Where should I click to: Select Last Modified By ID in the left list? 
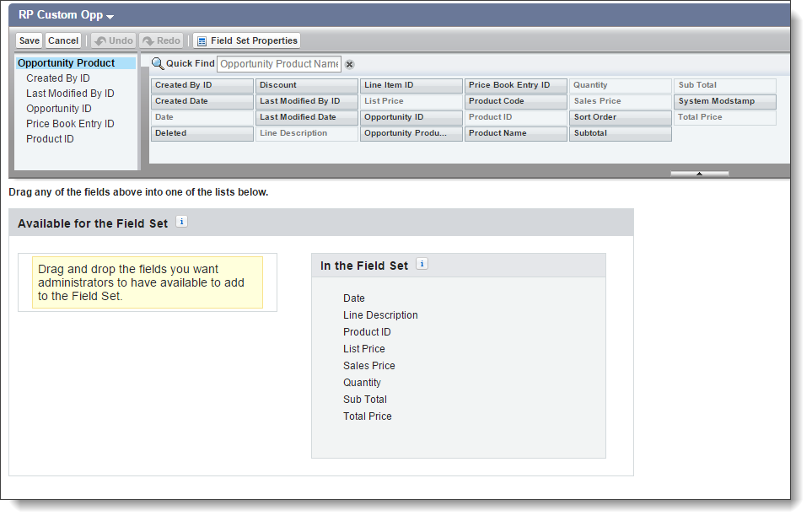coord(71,94)
